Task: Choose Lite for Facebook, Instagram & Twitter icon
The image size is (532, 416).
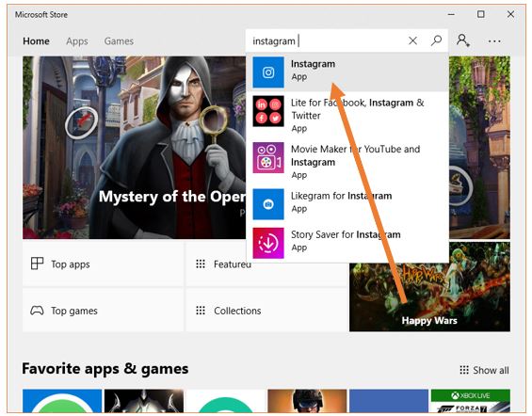Action: pyautogui.click(x=268, y=111)
